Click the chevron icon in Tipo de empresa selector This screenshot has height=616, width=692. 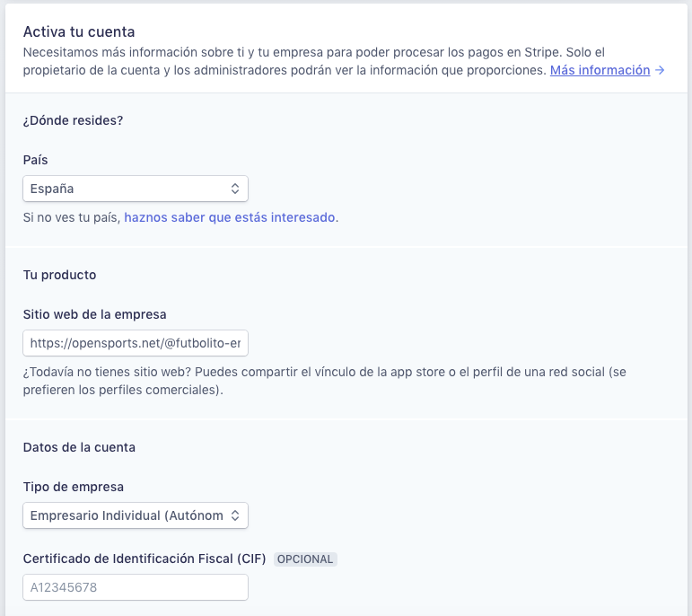tap(235, 515)
